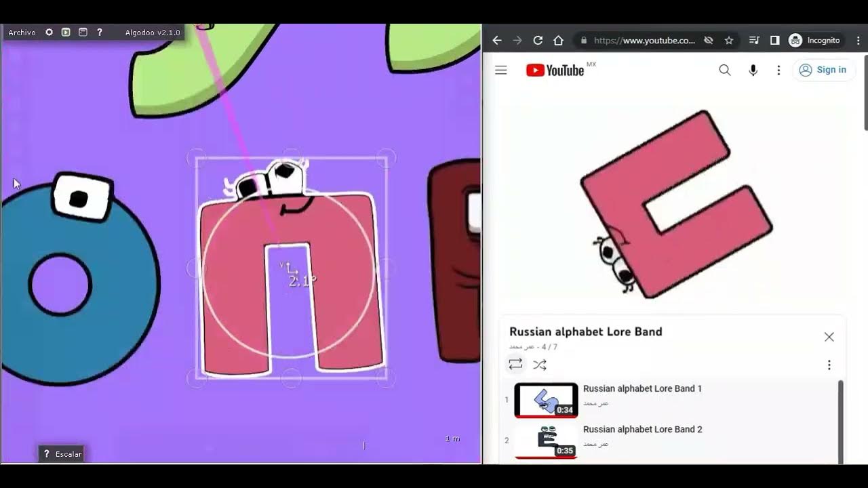868x488 pixels.
Task: Open the Archivo menu in Algodoo
Action: (22, 33)
